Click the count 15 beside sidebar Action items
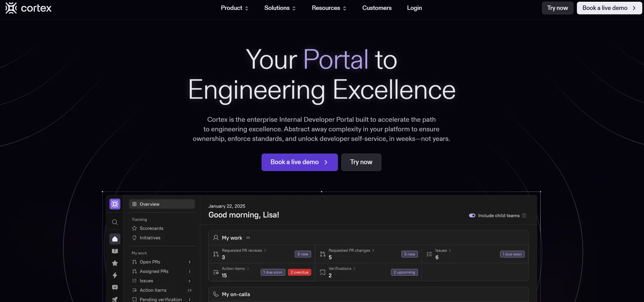 tap(189, 290)
